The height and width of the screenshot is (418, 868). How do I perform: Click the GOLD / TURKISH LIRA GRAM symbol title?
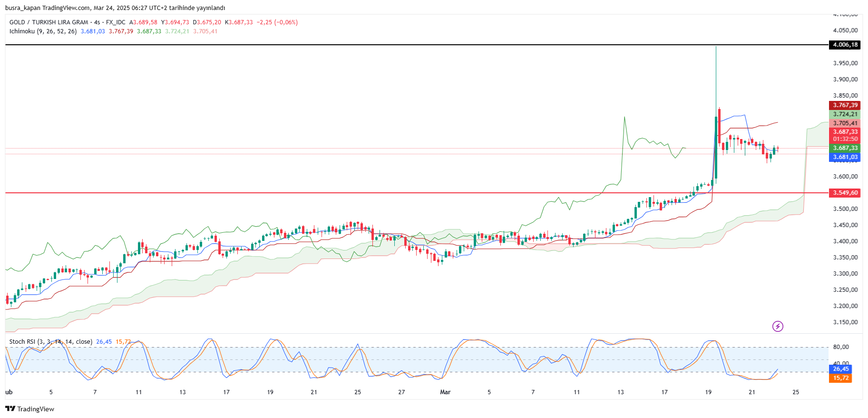[x=49, y=22]
